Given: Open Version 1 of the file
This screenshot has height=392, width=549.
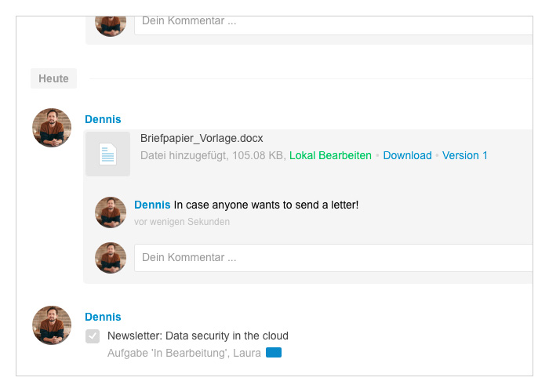Looking at the screenshot, I should click(464, 155).
